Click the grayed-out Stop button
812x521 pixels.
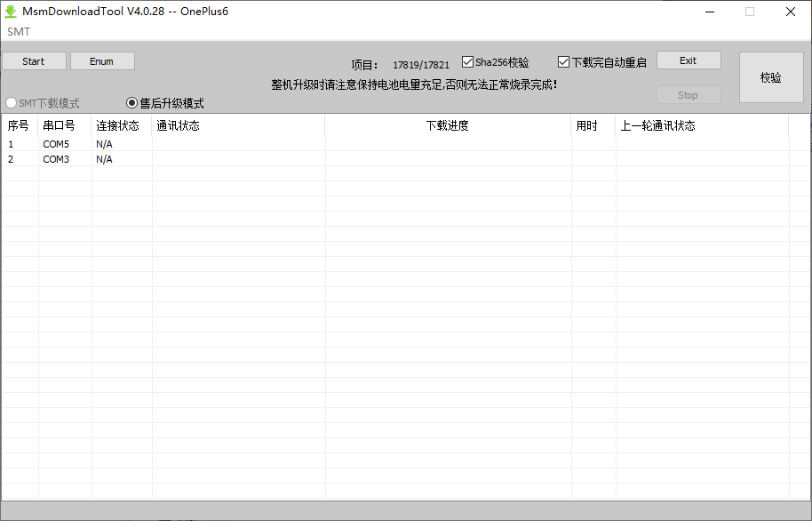pyautogui.click(x=689, y=95)
